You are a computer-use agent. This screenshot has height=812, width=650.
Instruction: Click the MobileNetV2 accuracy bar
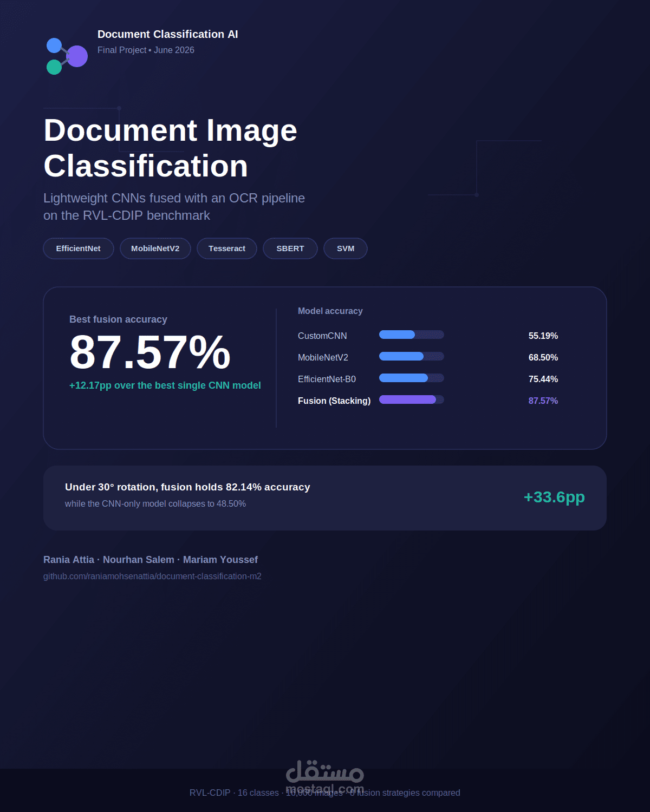(412, 356)
